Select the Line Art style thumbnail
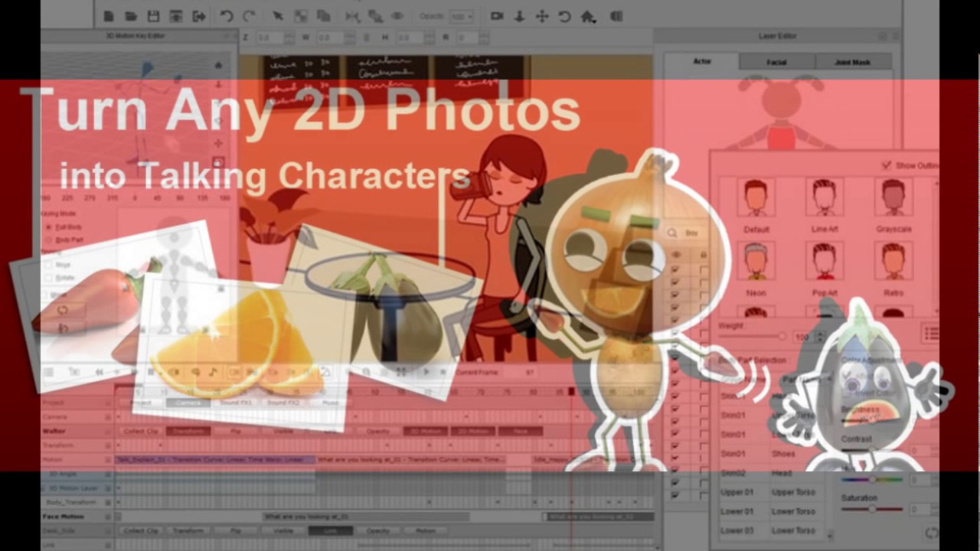Screen dimensions: 980x551 click(825, 198)
